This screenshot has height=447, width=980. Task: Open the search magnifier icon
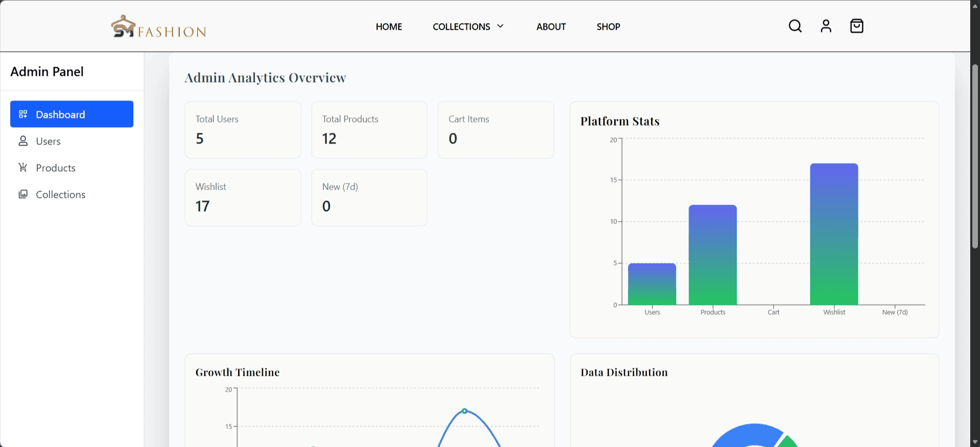click(x=795, y=26)
